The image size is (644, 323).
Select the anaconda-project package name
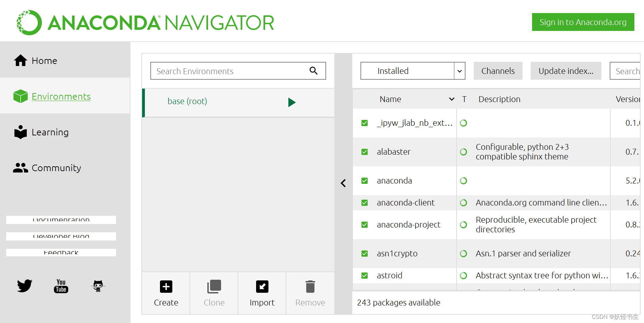[x=409, y=225]
